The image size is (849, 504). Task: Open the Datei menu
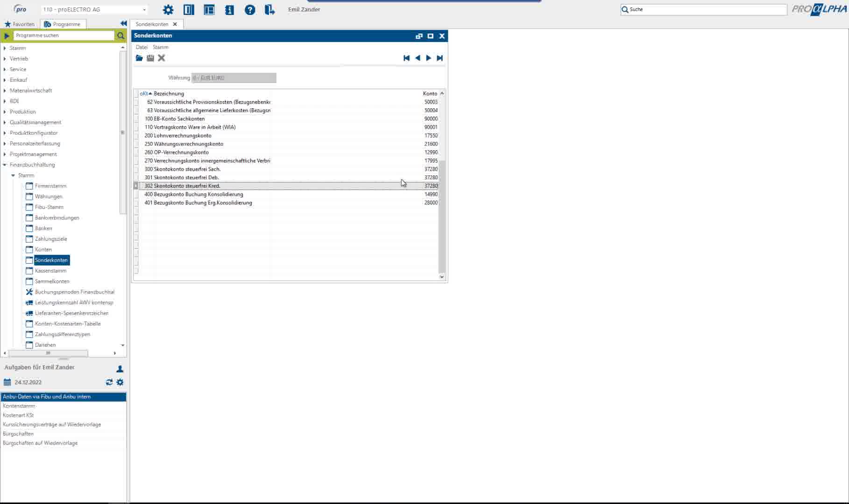point(141,47)
